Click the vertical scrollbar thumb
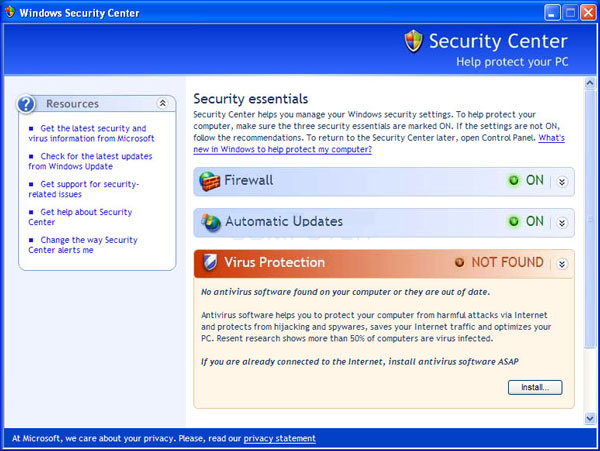 tap(590, 219)
